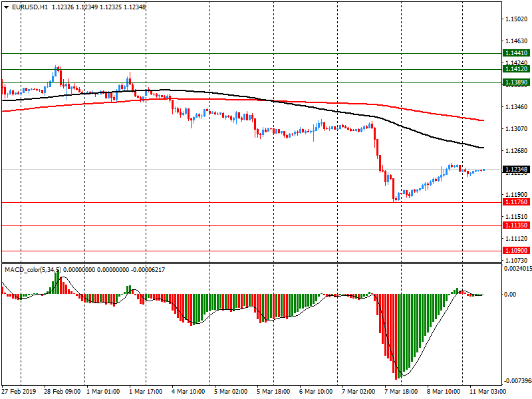Click the MACD 0.00 scale value
This screenshot has height=399, width=532.
[x=510, y=295]
